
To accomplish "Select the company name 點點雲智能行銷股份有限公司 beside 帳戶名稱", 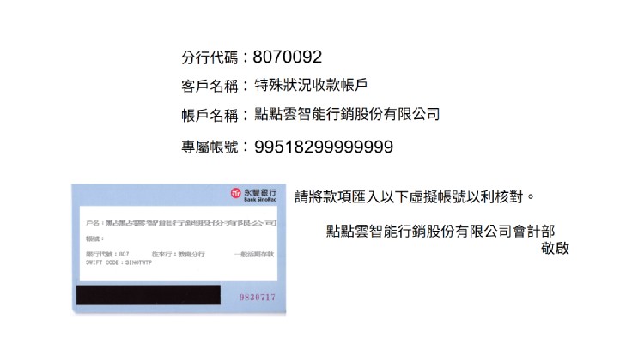I will (347, 114).
